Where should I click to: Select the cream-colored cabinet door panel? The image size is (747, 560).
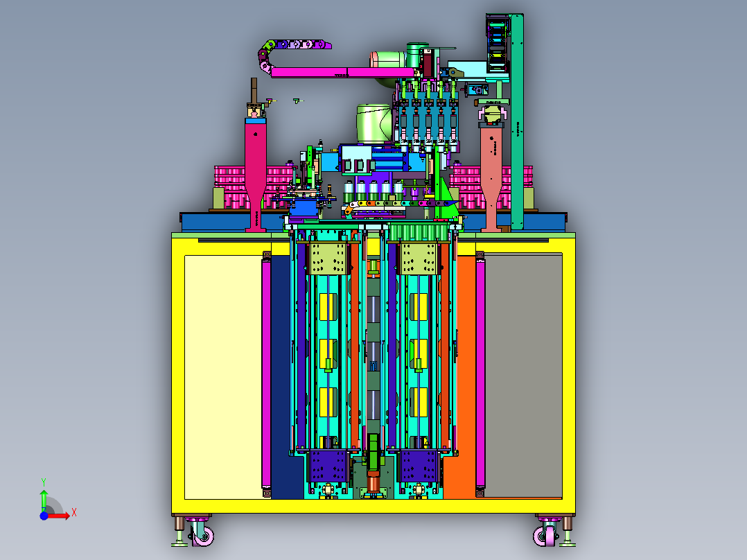(223, 377)
